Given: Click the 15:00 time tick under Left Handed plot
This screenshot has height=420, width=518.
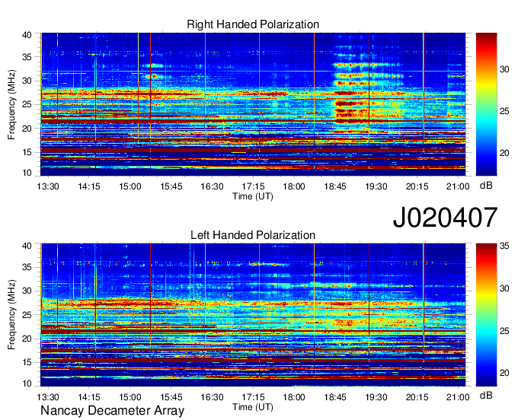Looking at the screenshot, I should (130, 397).
